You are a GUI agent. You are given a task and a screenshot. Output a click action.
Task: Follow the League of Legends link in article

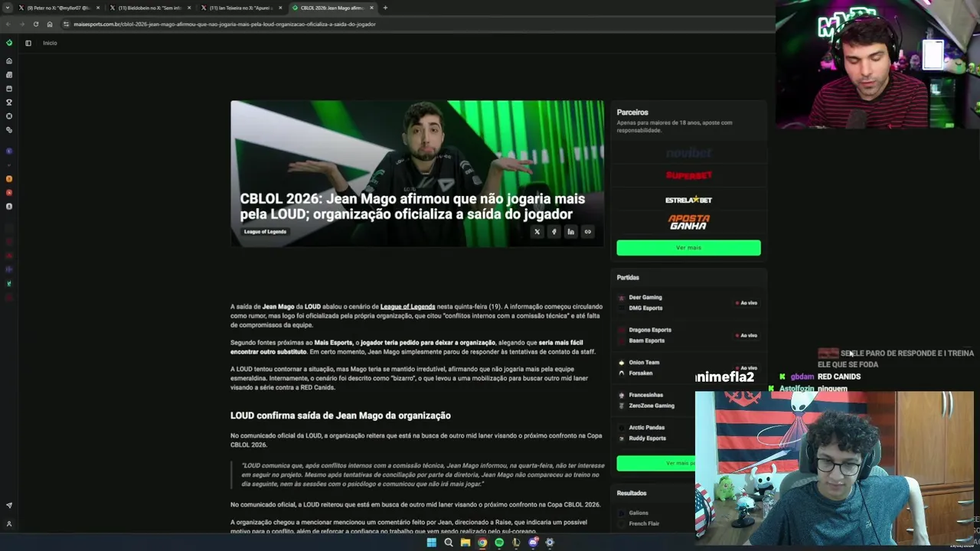[407, 306]
